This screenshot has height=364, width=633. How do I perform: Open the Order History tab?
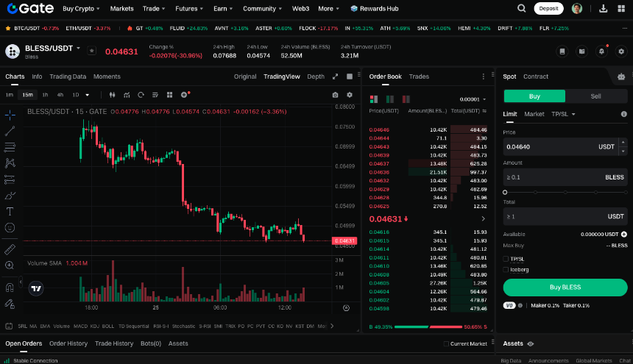pos(68,343)
